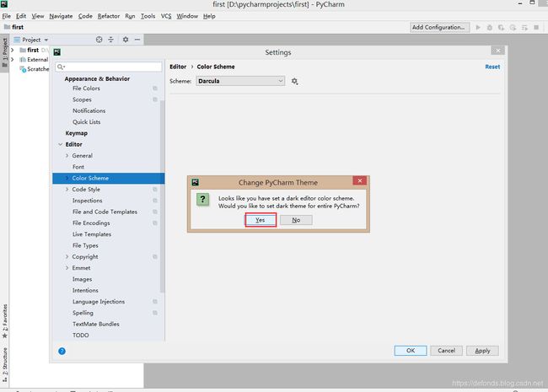Select TODO in settings tree
The image size is (548, 392).
point(80,336)
